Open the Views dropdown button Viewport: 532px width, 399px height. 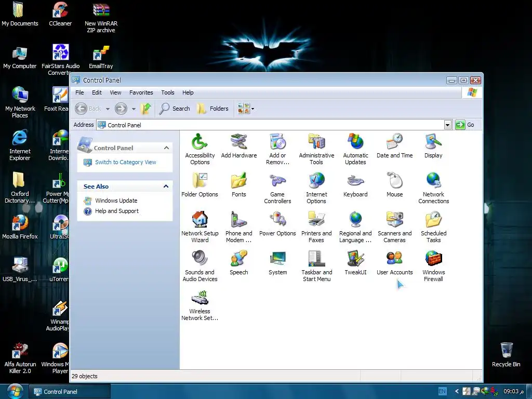point(246,109)
